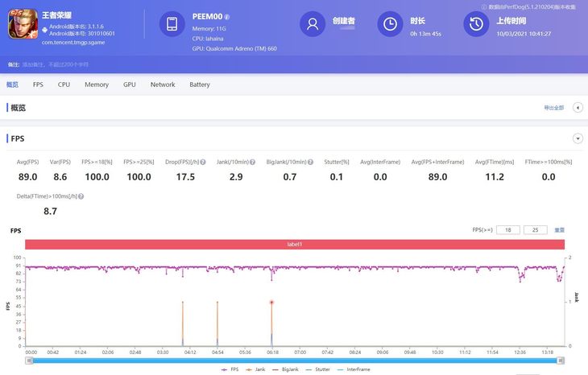Click the FPS threshold field showing 18
588x375 pixels.
[507, 230]
